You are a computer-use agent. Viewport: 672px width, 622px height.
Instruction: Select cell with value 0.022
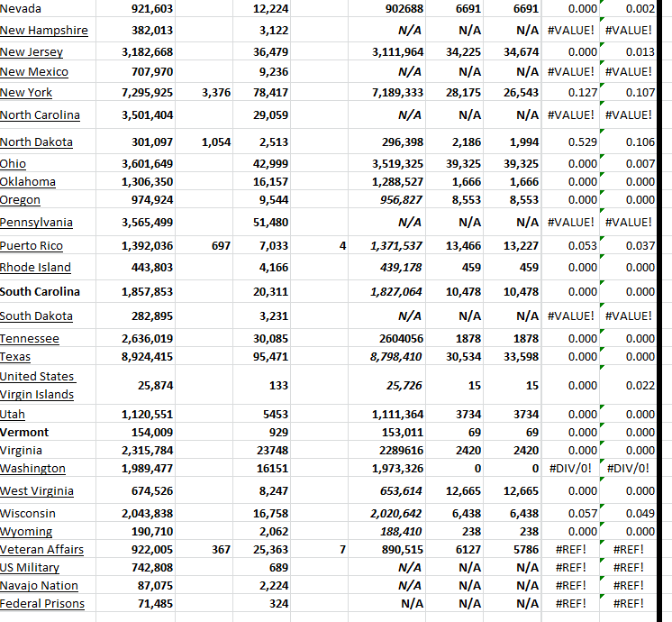pos(628,385)
